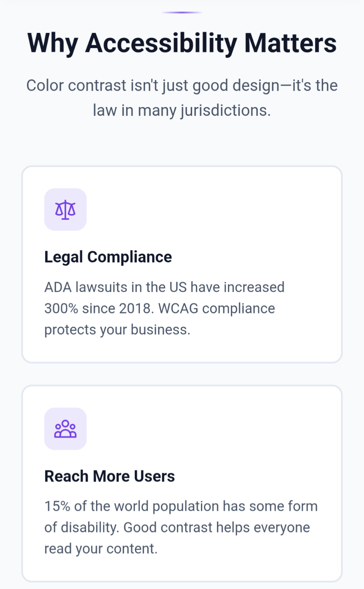Screen dimensions: 364x589
Task: Click the scales of justice icon
Action: coord(65,209)
